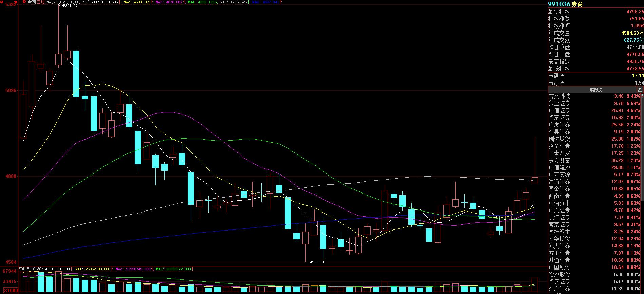Open the 成份股 tab header
The width and height of the screenshot is (644, 294).
(595, 90)
